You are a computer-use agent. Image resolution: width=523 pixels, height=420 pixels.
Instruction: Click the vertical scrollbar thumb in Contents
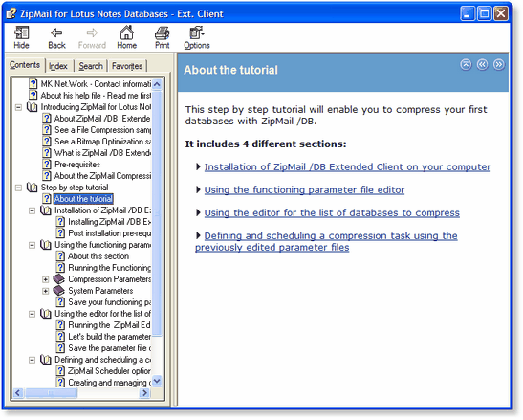[x=157, y=213]
